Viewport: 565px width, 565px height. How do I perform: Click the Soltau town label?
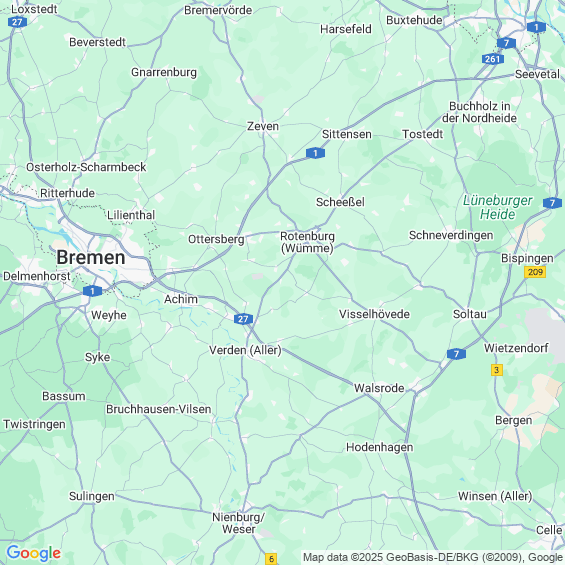[470, 314]
